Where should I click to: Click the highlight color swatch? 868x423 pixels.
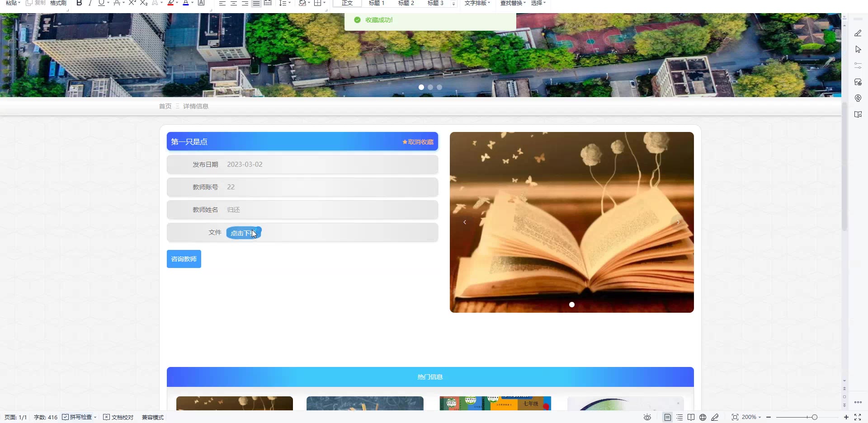[x=170, y=3]
